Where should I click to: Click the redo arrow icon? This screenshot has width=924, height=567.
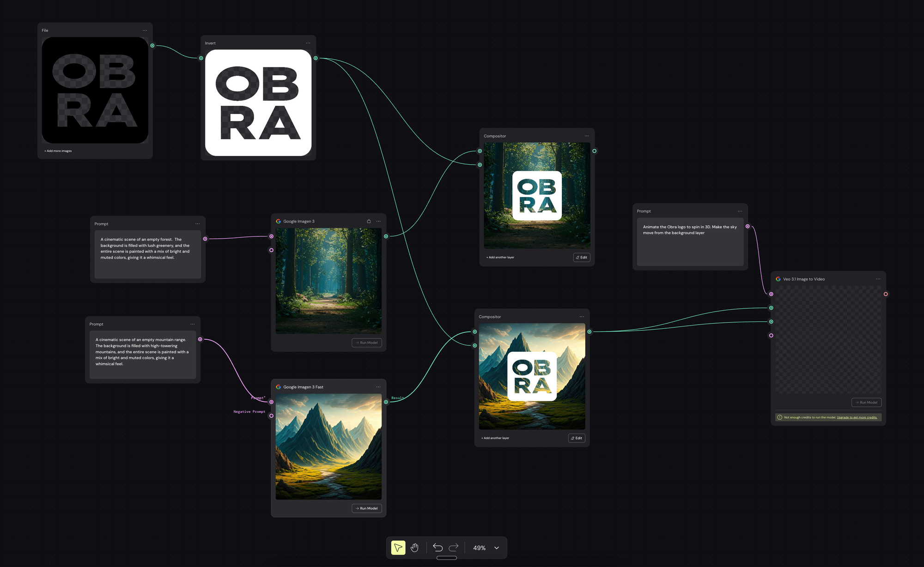(454, 548)
